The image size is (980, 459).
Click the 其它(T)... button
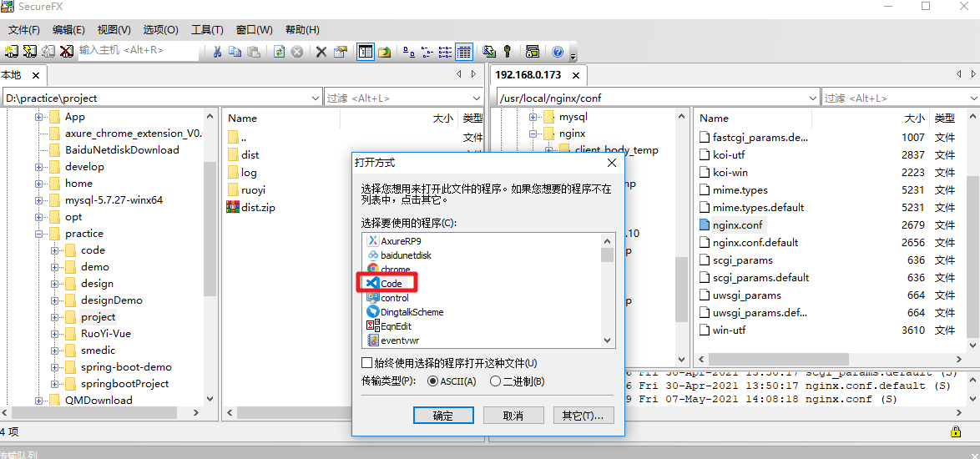[583, 416]
